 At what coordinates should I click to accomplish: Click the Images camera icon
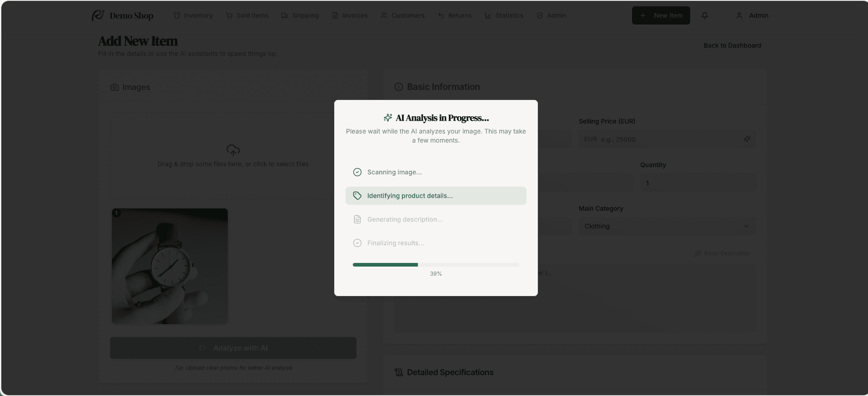[x=115, y=87]
